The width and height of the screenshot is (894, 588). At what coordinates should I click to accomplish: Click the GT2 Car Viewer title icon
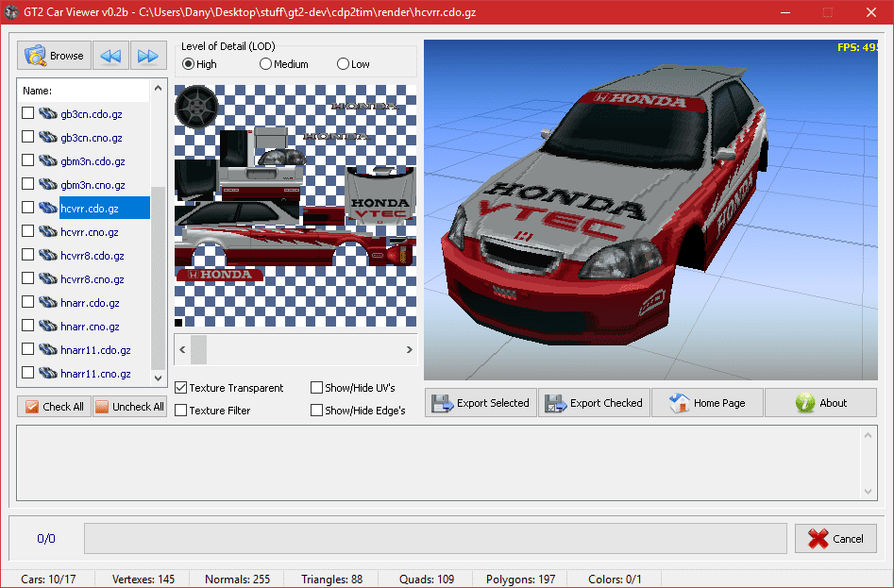[x=11, y=12]
